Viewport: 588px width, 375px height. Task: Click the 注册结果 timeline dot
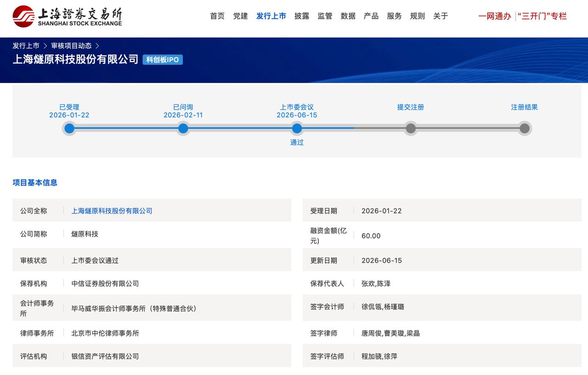point(524,129)
